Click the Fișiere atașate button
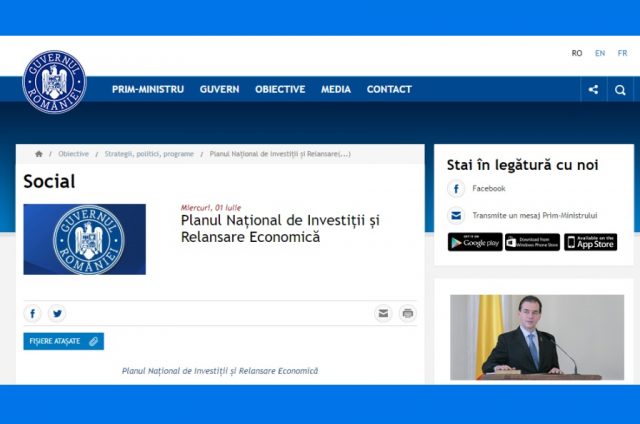The image size is (640, 424). coord(64,341)
